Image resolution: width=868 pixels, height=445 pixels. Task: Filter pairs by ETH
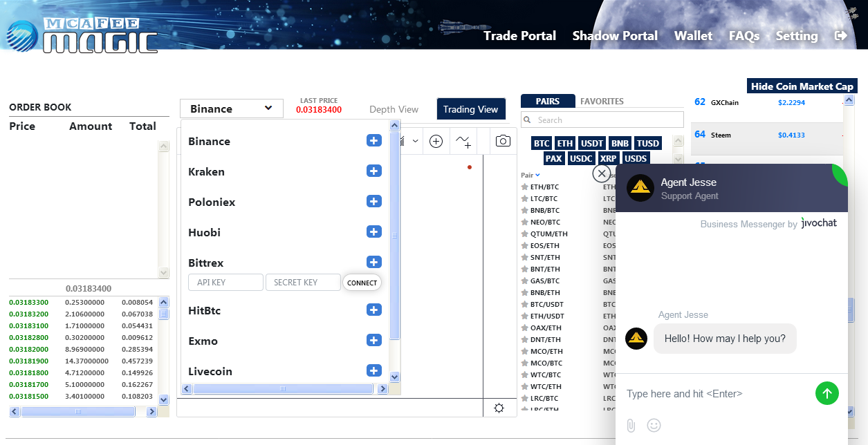(x=565, y=143)
